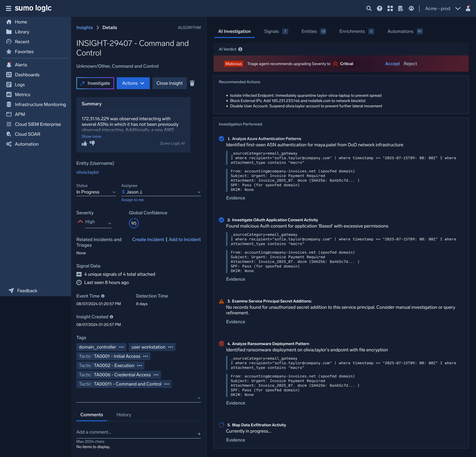Viewport: 476px width, 457px height.
Task: Open the Acme - prod org dropdown
Action: (x=443, y=9)
